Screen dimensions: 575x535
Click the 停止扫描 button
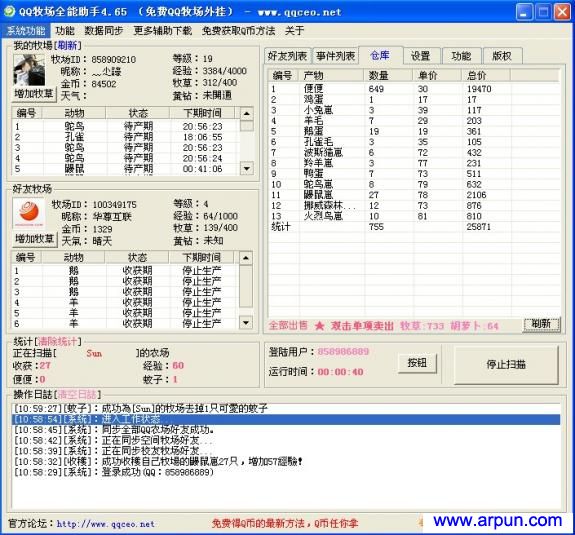(506, 364)
